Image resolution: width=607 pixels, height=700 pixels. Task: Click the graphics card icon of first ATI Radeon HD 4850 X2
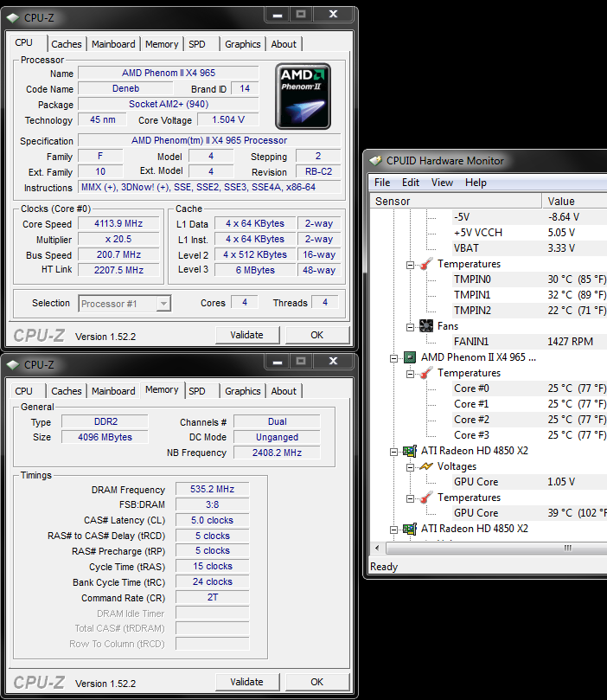(410, 451)
